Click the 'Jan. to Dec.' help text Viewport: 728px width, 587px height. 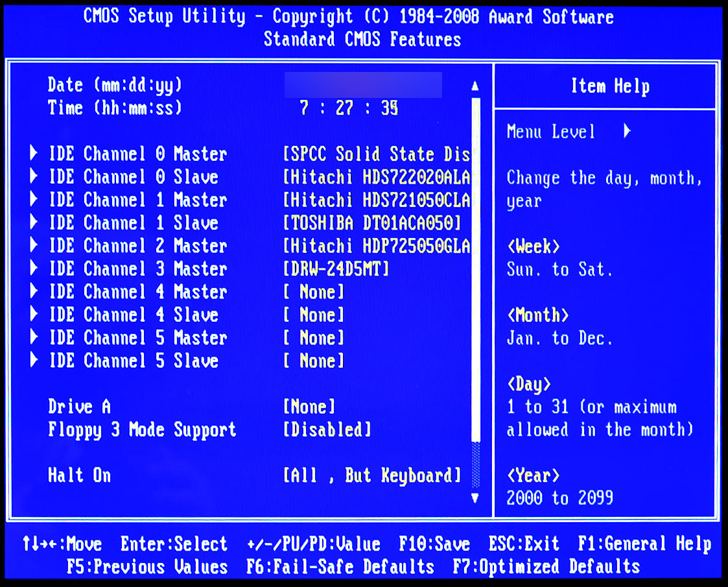tap(559, 338)
